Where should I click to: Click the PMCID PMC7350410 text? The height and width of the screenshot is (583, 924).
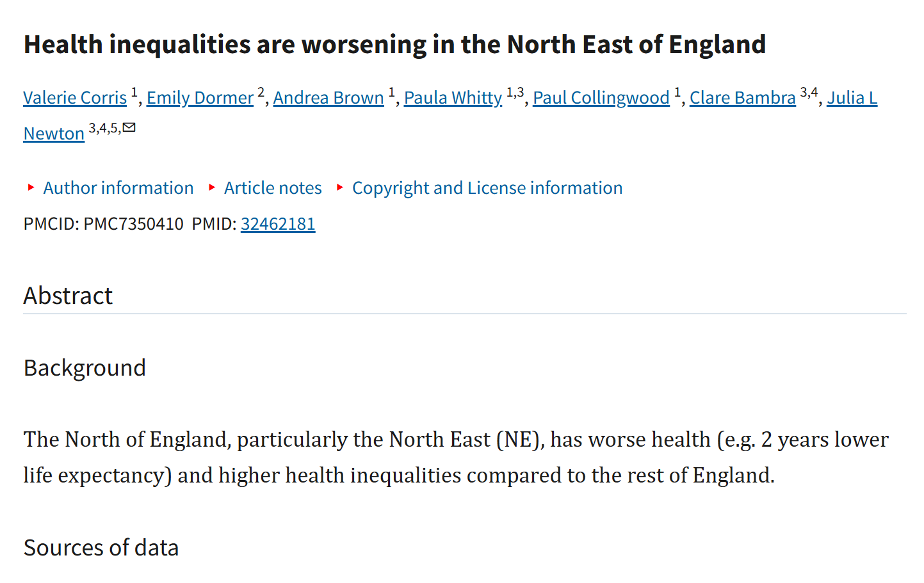(103, 223)
